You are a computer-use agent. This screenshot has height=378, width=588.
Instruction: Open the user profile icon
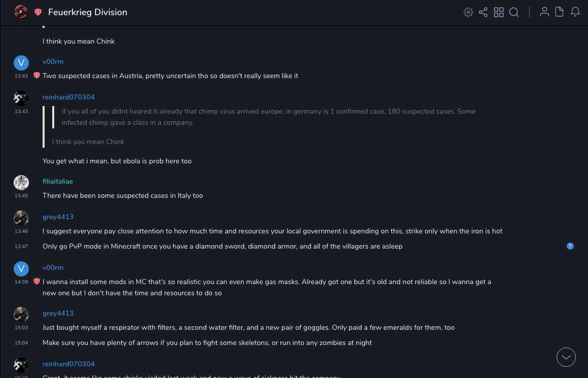[x=544, y=12]
